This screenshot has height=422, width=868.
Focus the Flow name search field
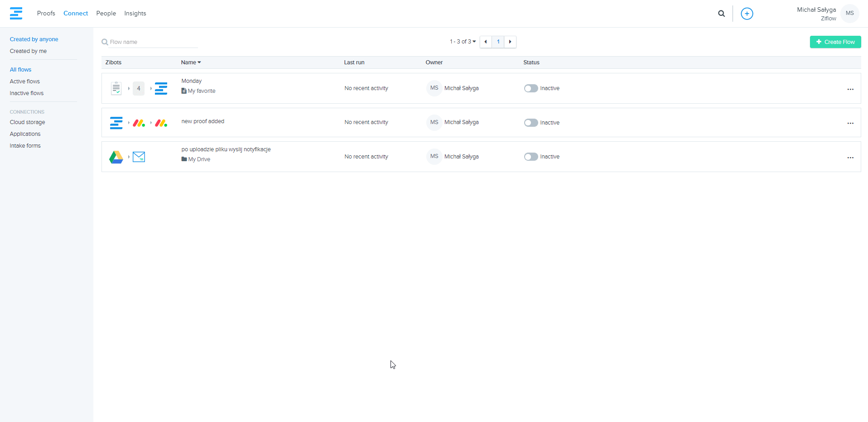(153, 42)
